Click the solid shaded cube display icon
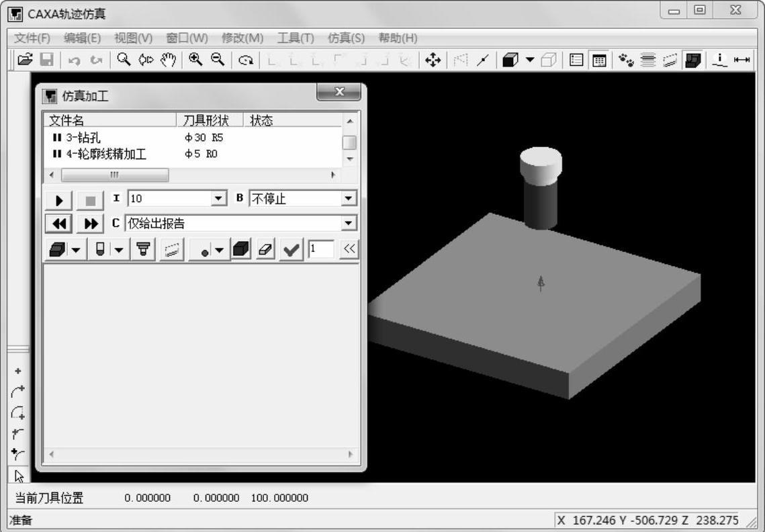Viewport: 765px width, 532px height. (510, 60)
